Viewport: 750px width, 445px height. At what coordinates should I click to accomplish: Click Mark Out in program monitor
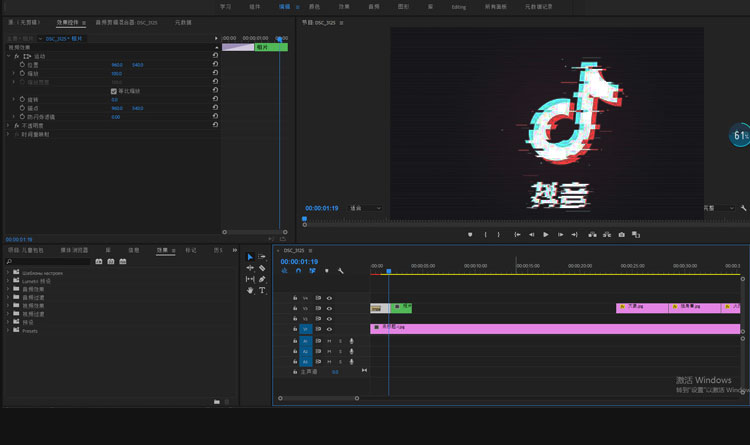point(498,234)
